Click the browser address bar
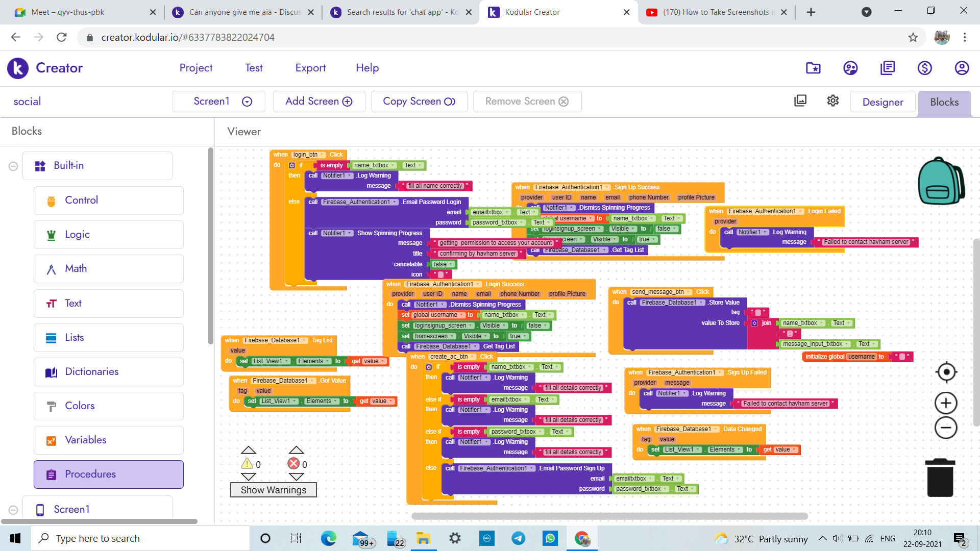 click(x=500, y=37)
